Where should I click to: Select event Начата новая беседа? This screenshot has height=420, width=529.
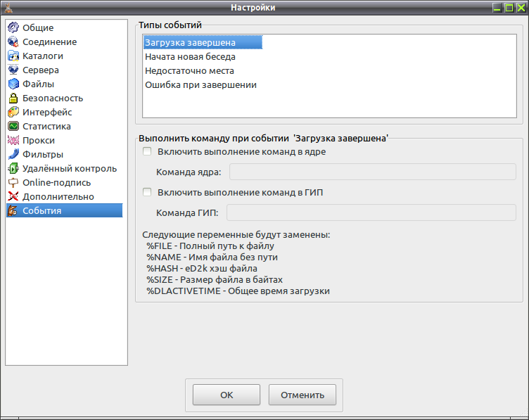click(x=190, y=57)
